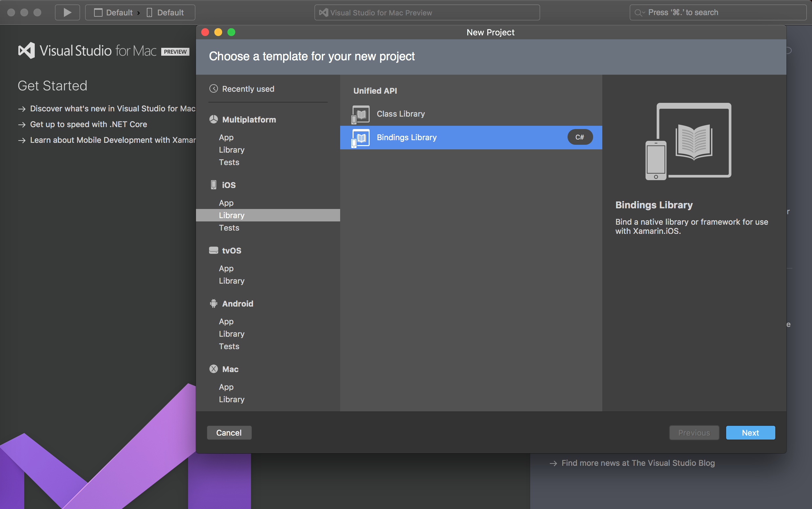
Task: Click the search field in toolbar
Action: (718, 12)
